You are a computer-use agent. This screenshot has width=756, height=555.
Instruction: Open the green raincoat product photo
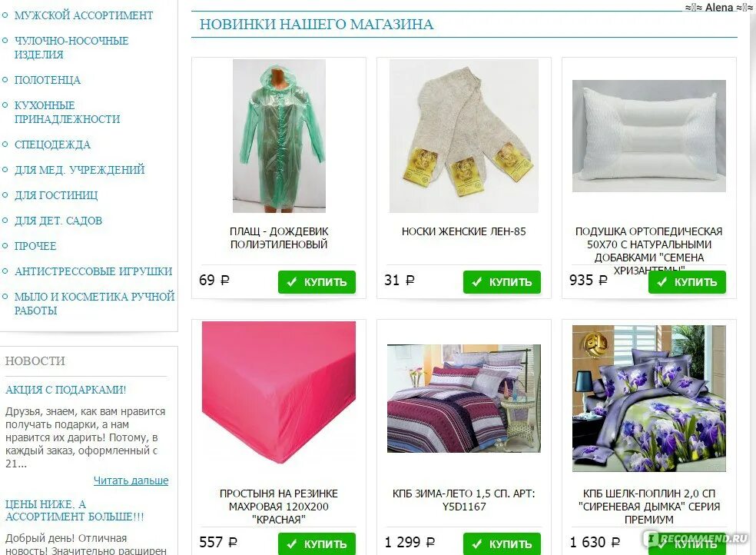279,136
